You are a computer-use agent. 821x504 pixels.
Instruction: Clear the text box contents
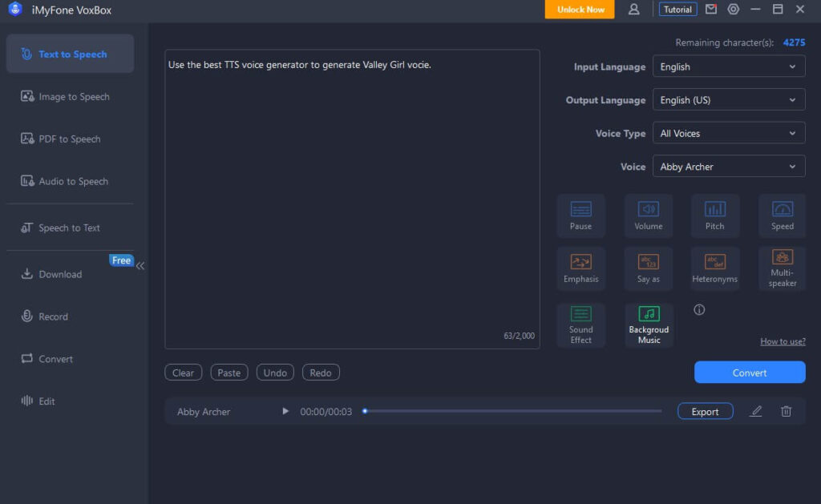[x=184, y=373]
